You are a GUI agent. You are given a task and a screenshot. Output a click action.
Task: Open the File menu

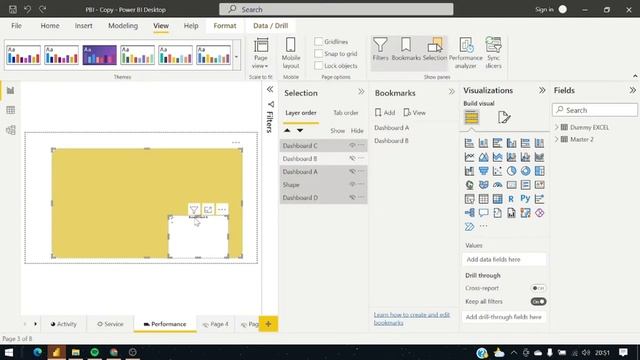16,26
